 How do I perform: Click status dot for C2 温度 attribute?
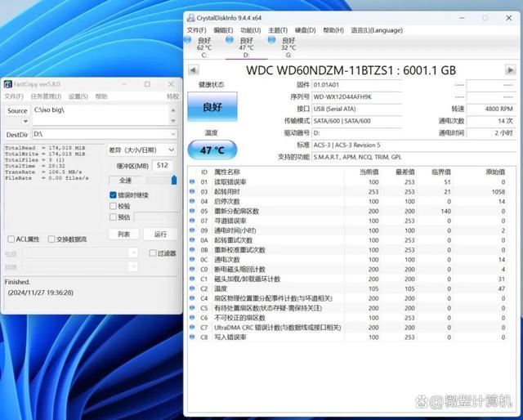(193, 289)
